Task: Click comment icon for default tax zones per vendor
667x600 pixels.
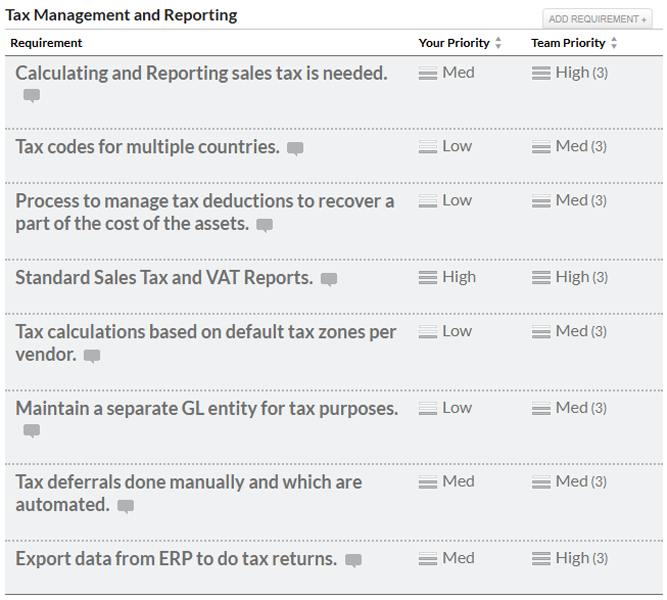Action: tap(92, 356)
